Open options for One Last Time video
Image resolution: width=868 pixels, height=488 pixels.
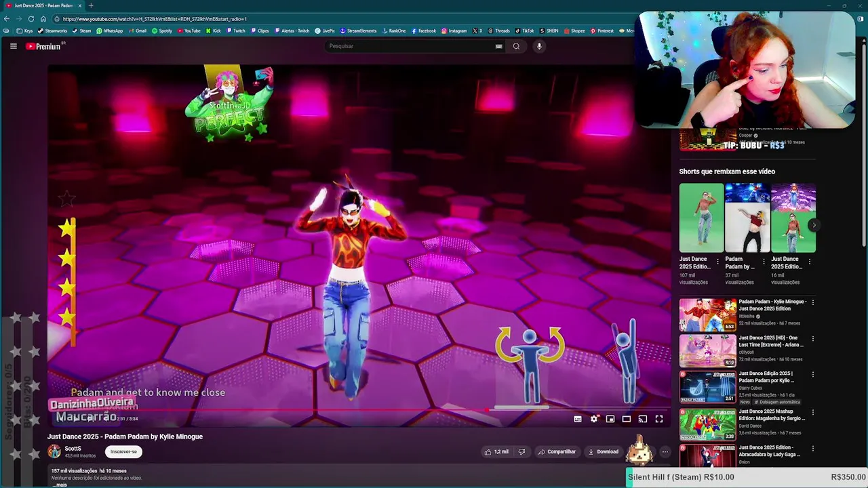point(813,338)
